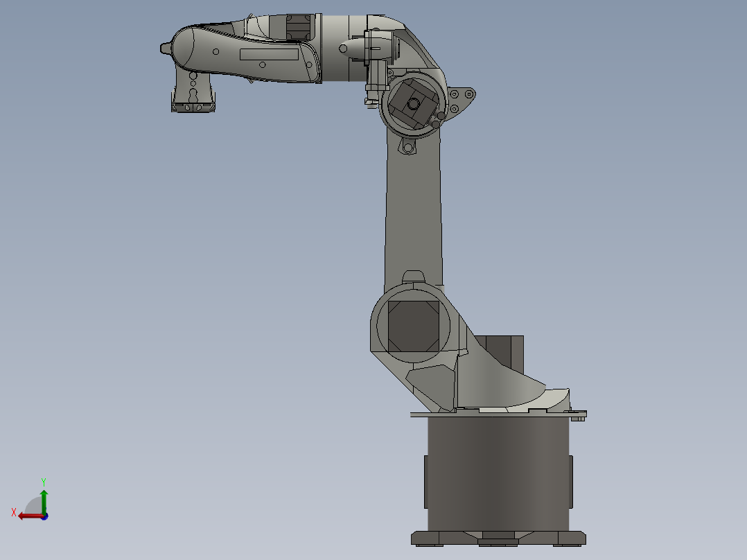Click the square motor block inside the wrist joint
747x560 pixels.
tap(414, 105)
